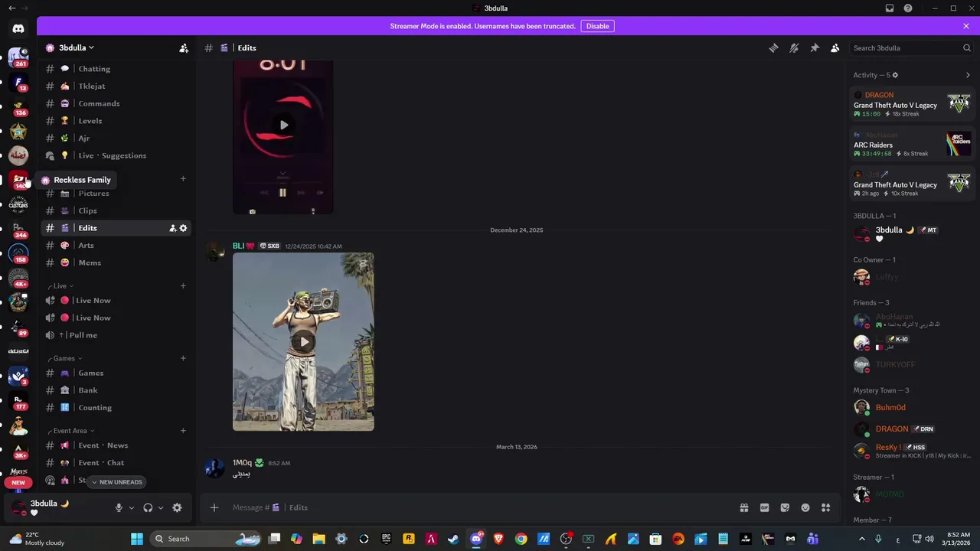Disable Streamer Mode button
This screenshot has height=551, width=980.
coord(597,26)
